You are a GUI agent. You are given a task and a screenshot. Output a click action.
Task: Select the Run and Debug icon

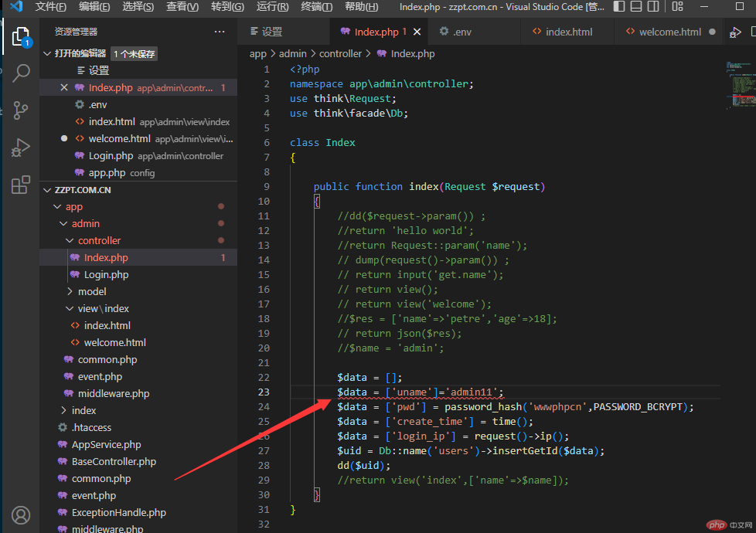[20, 147]
